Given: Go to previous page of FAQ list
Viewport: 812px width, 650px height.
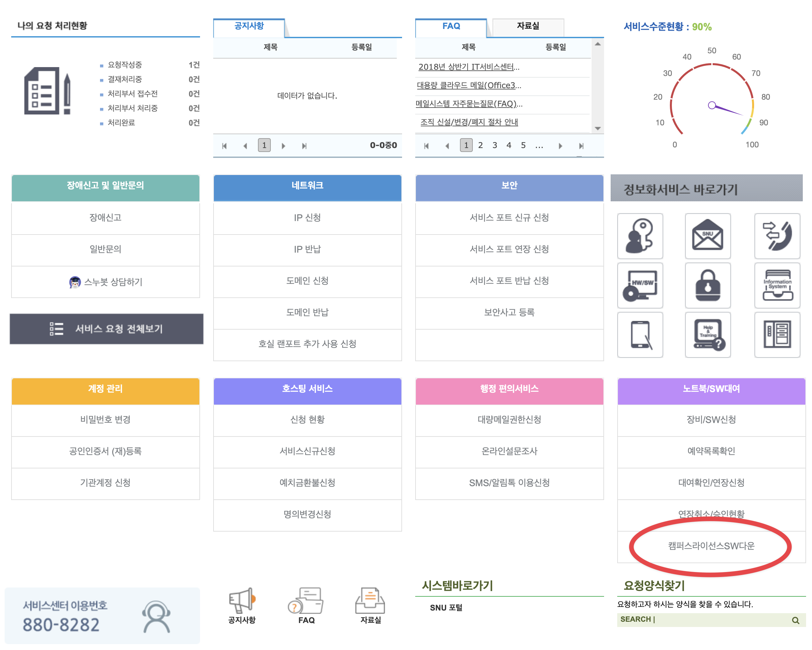Looking at the screenshot, I should click(447, 146).
